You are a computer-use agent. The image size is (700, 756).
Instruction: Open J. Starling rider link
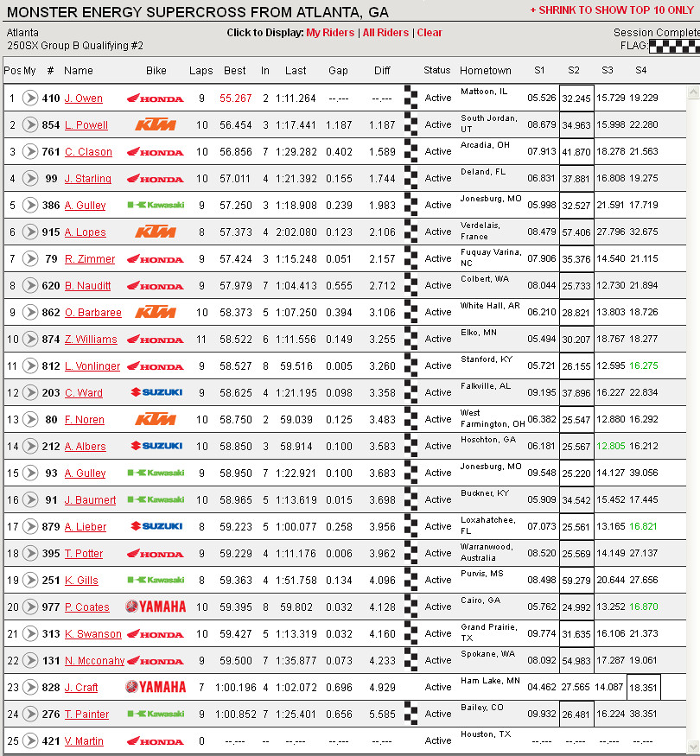pos(88,178)
